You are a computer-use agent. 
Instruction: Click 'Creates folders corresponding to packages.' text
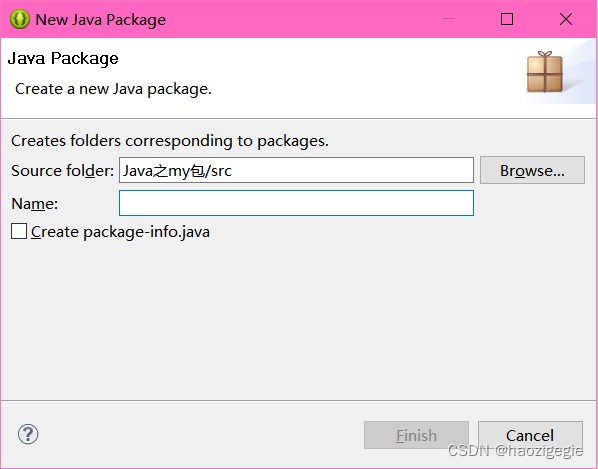point(170,141)
